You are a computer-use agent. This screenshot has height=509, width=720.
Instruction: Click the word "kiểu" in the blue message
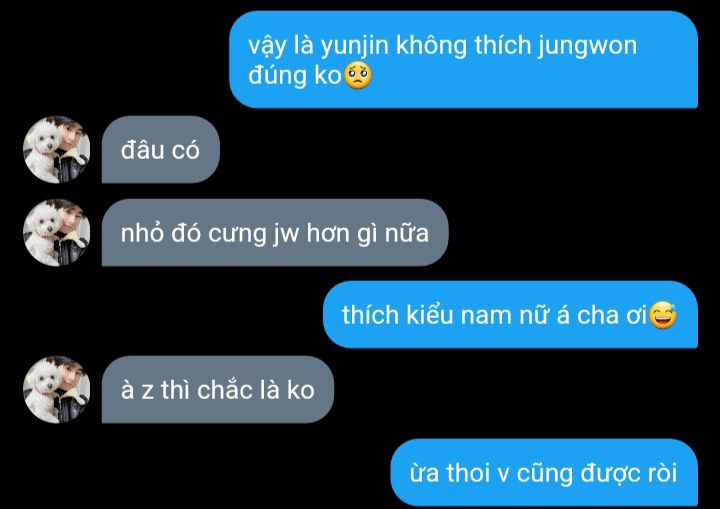point(429,315)
